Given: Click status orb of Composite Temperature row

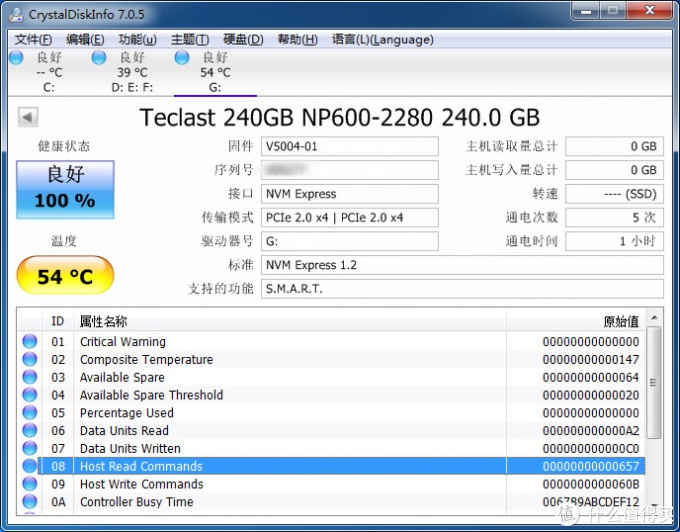Looking at the screenshot, I should [x=30, y=359].
